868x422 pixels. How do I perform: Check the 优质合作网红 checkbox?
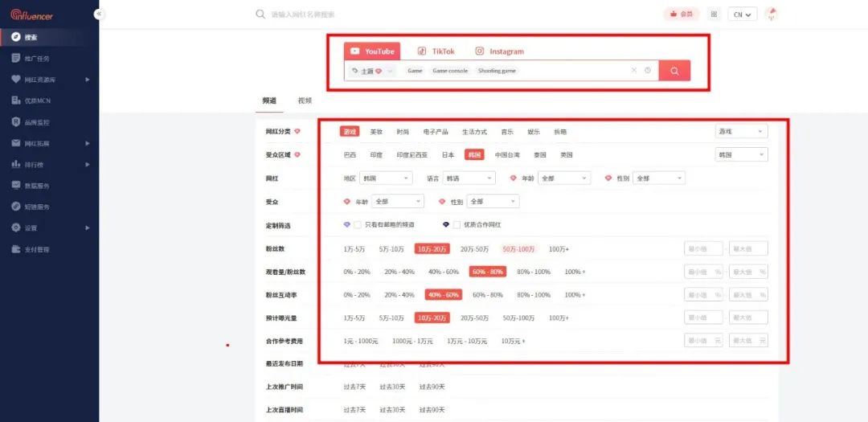tap(457, 225)
